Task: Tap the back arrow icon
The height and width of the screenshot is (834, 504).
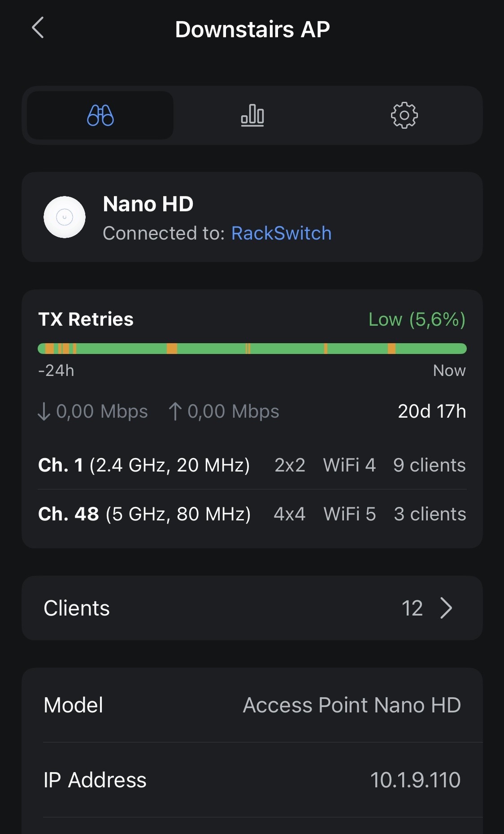Action: tap(38, 28)
